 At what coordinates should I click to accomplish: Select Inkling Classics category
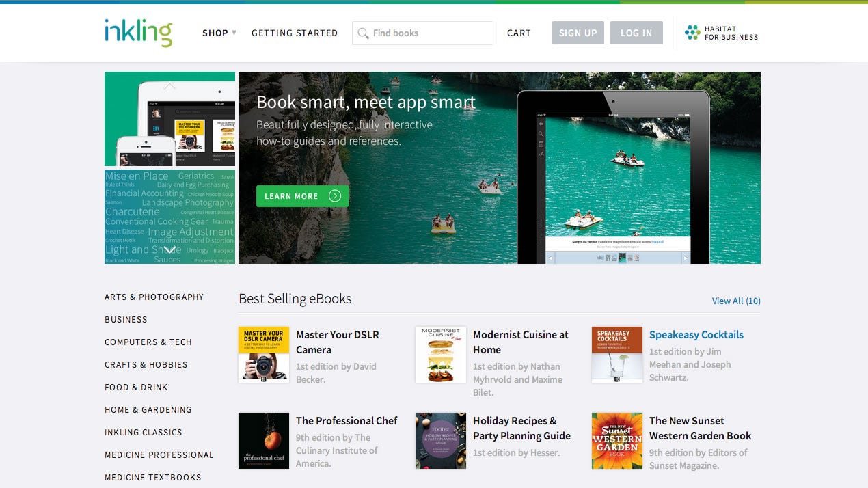(x=144, y=432)
